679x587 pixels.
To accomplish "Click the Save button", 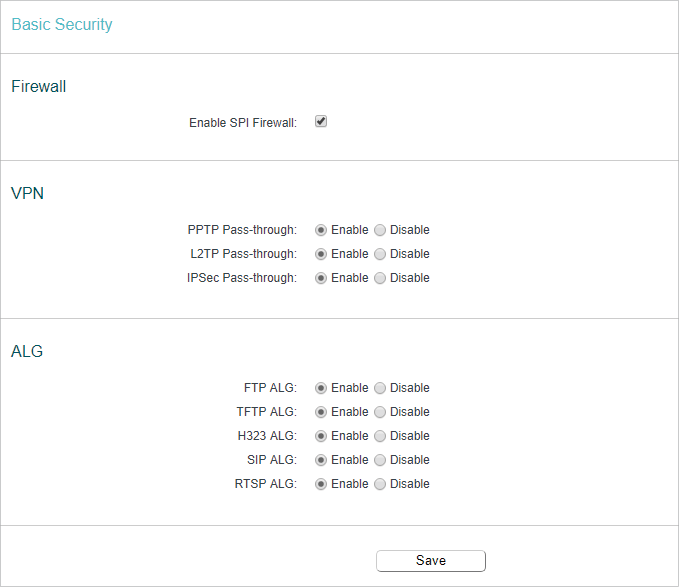I will pyautogui.click(x=431, y=561).
